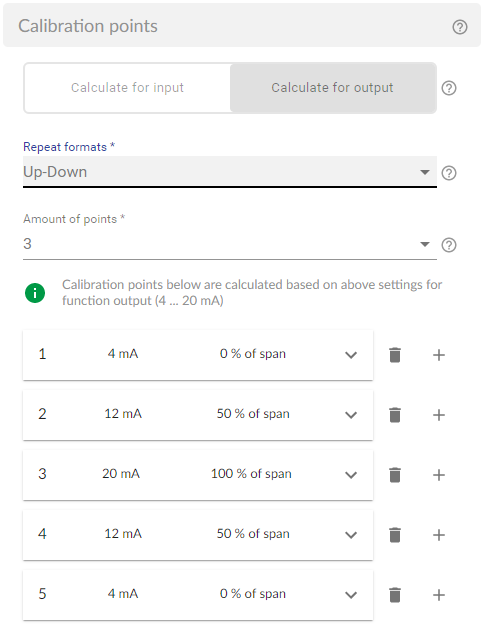Image resolution: width=489 pixels, height=629 pixels.
Task: Delete calibration point 2 at 12 mA
Action: 395,415
